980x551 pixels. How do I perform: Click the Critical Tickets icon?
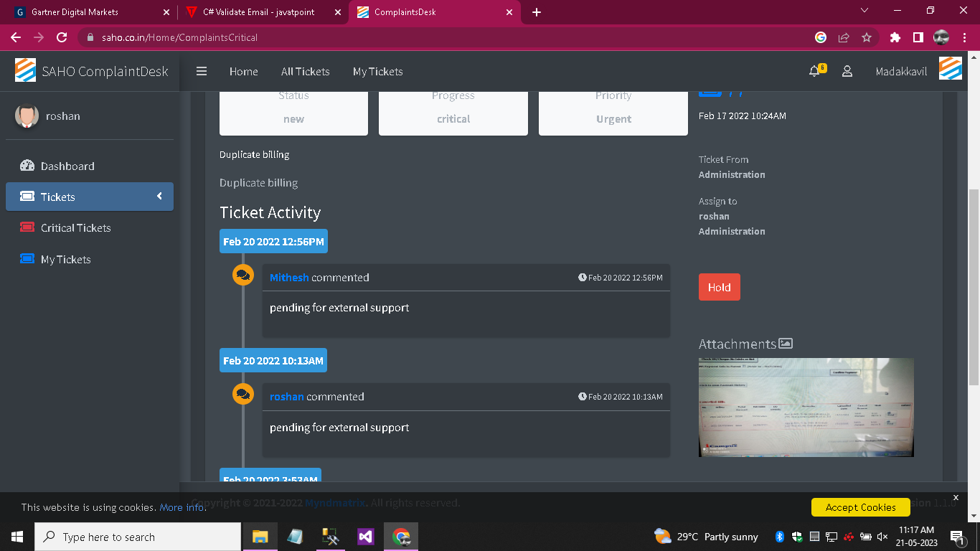(27, 227)
